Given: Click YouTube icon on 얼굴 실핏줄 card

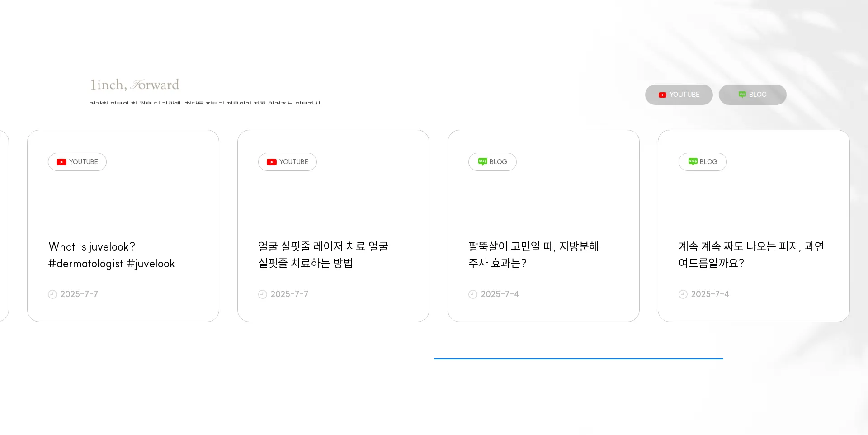Looking at the screenshot, I should point(272,162).
